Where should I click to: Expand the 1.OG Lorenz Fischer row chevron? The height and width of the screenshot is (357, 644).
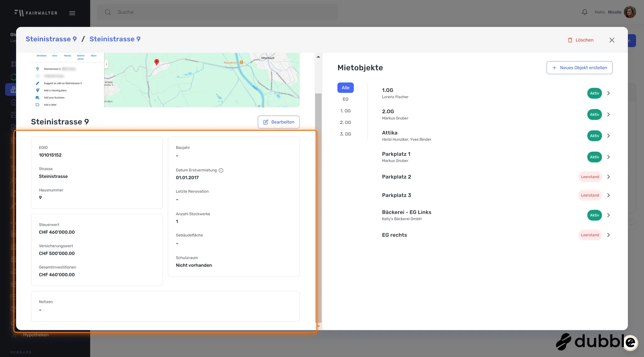coord(608,93)
